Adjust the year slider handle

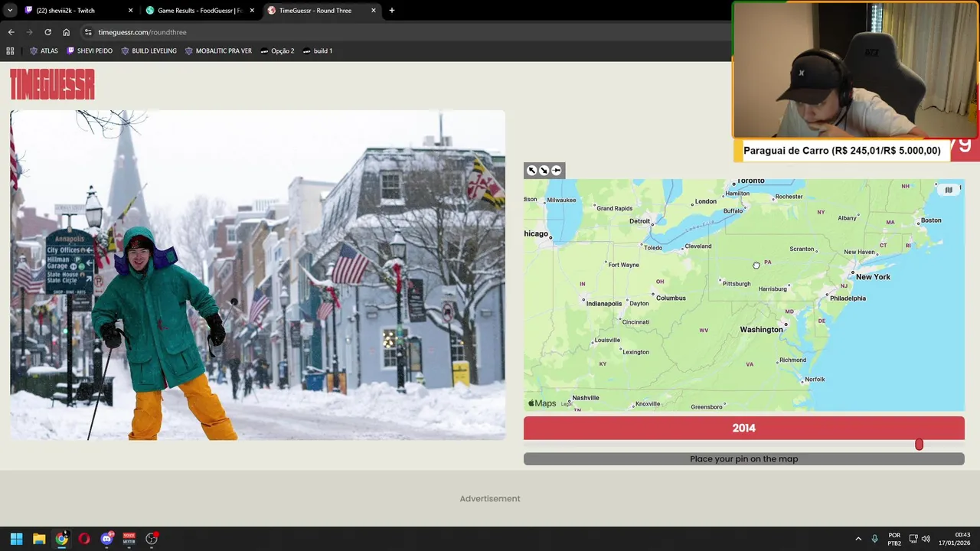pos(919,445)
